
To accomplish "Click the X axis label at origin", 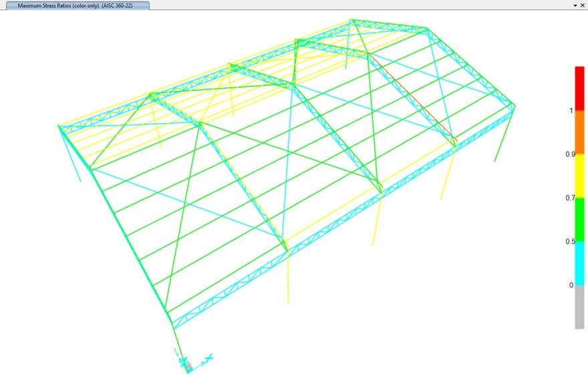I will tap(209, 357).
